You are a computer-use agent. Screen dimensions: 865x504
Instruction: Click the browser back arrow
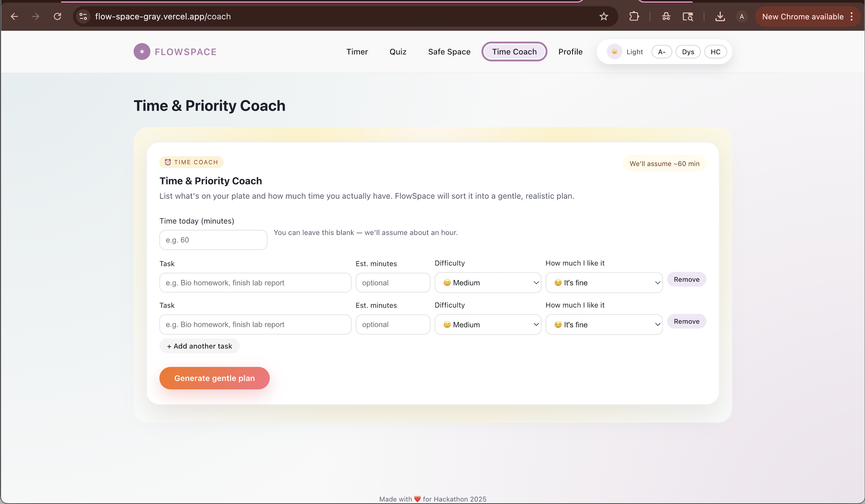pos(14,16)
